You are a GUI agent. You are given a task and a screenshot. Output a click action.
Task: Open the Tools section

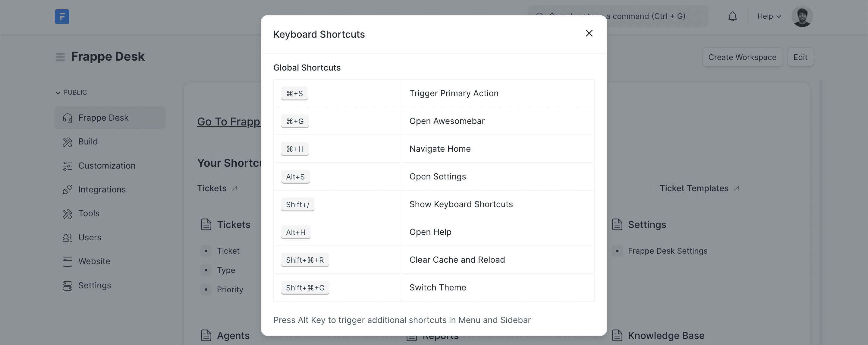coord(89,213)
